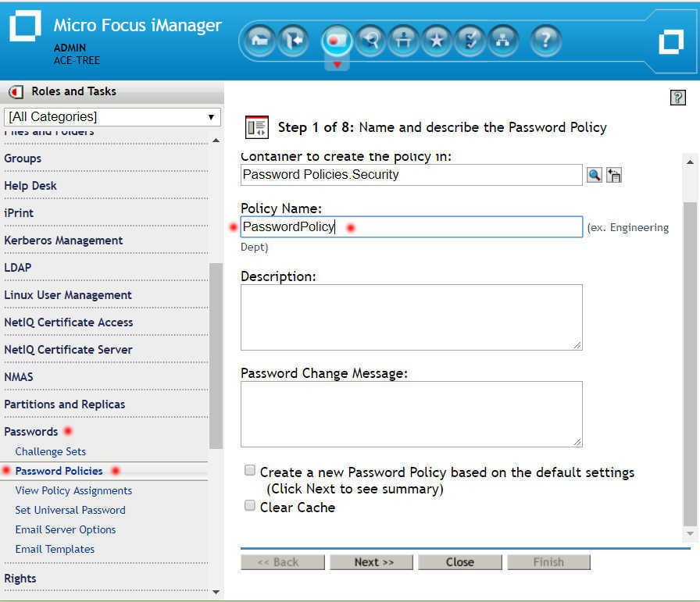Expand the NMAS role
Image resolution: width=700 pixels, height=602 pixels.
tap(19, 376)
